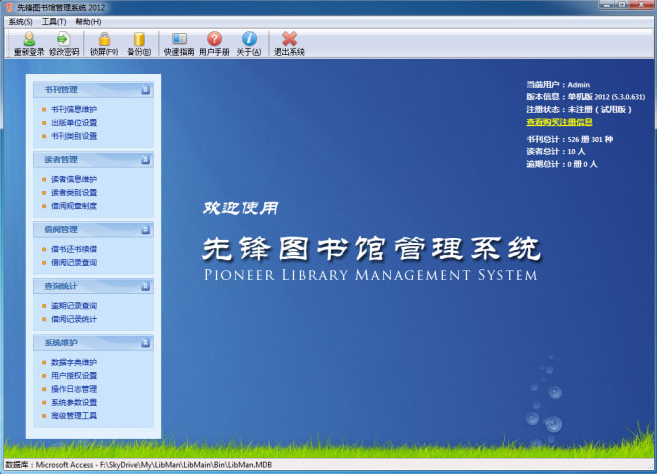Viewport: 657px width, 474px height.
Task: Click the 书刊总计: 526 册 text
Action: click(x=570, y=140)
